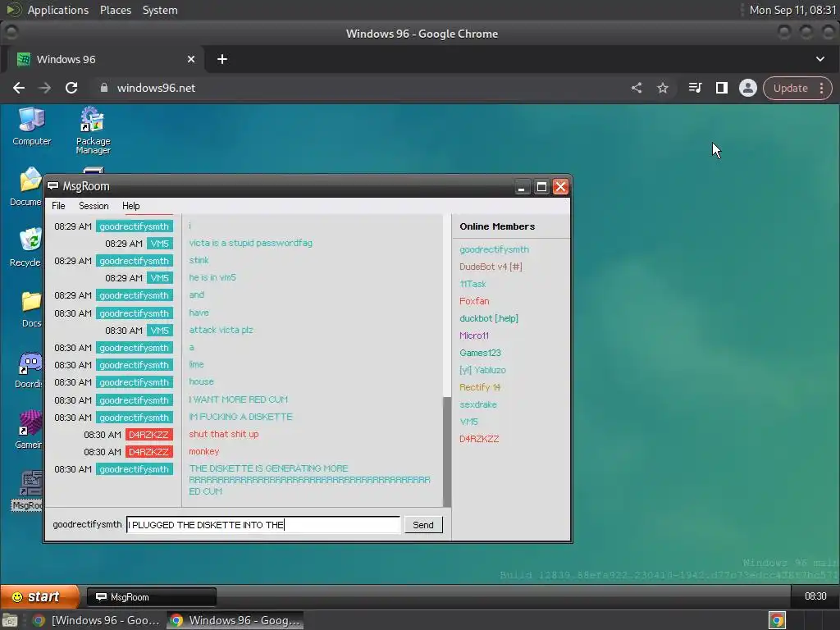840x630 pixels.
Task: Reload the windows96.net page
Action: [x=71, y=88]
